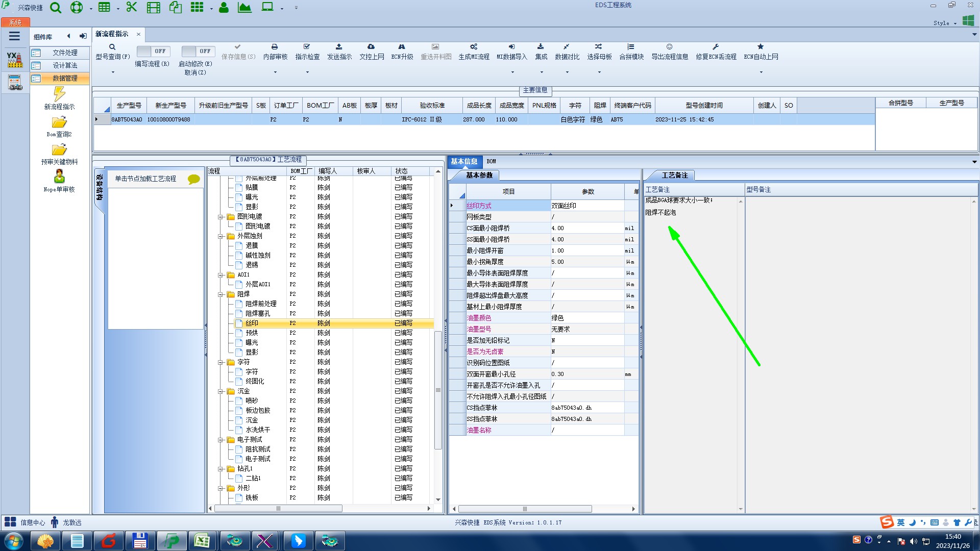Image resolution: width=980 pixels, height=551 pixels.
Task: Open the Bom查询2 folder icon
Action: tap(59, 122)
